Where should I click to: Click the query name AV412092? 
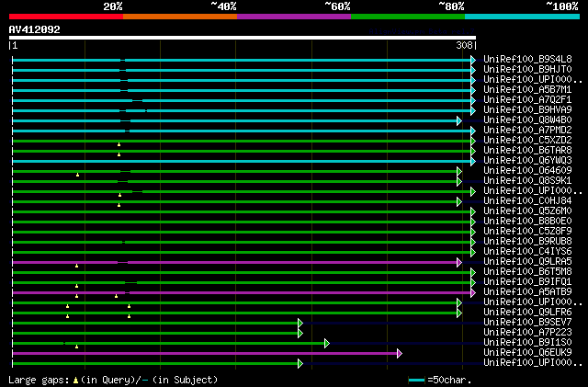click(35, 29)
